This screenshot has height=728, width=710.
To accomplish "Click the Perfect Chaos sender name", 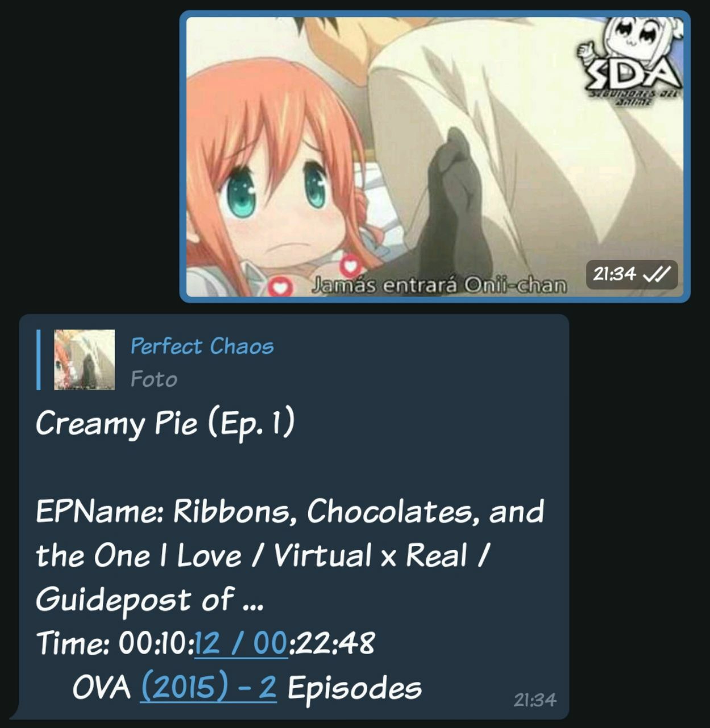I will click(x=202, y=346).
